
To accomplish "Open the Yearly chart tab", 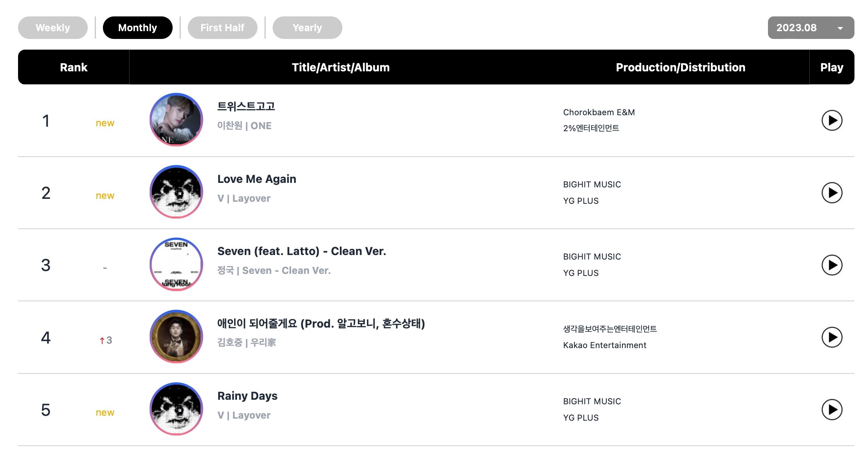I will coord(307,28).
